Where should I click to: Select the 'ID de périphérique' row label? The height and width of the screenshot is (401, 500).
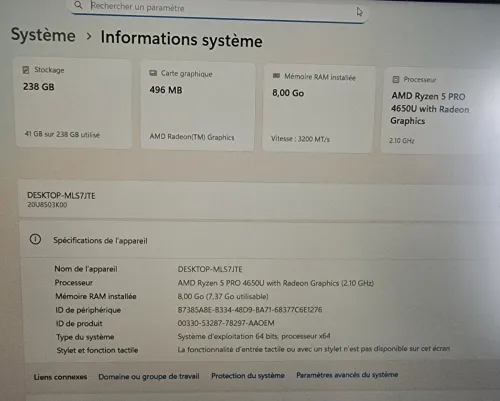tap(88, 310)
